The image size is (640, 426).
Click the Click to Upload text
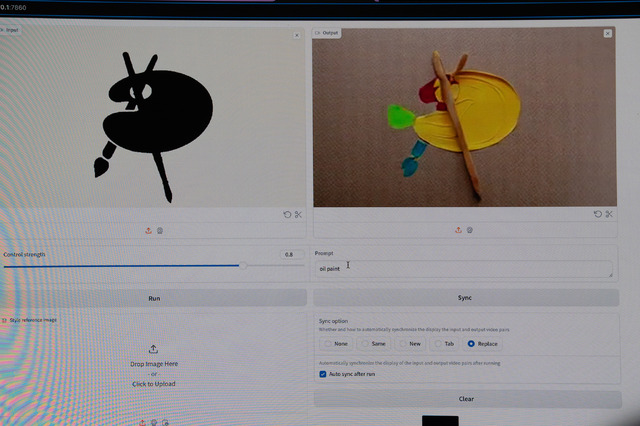pyautogui.click(x=153, y=384)
